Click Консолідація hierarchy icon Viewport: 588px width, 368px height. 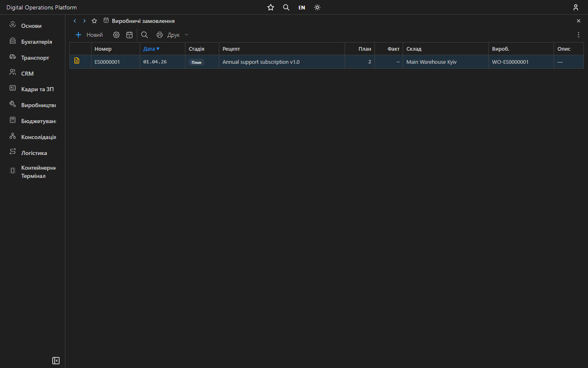(x=13, y=136)
